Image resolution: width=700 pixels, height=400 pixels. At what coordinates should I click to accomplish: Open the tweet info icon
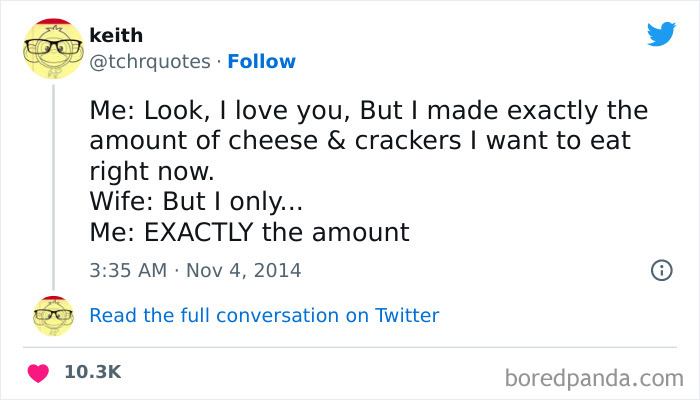click(x=661, y=270)
